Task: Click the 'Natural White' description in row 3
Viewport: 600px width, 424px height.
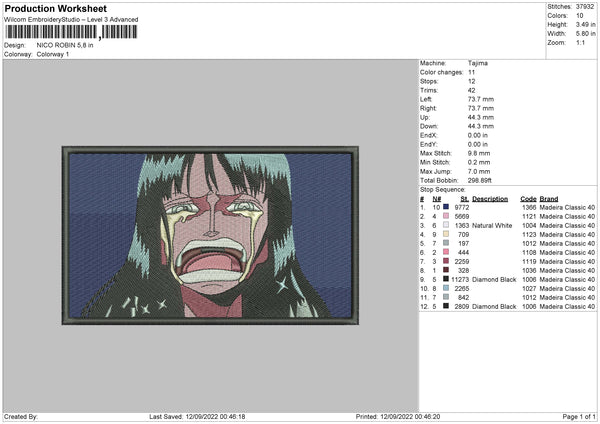Action: pos(492,225)
